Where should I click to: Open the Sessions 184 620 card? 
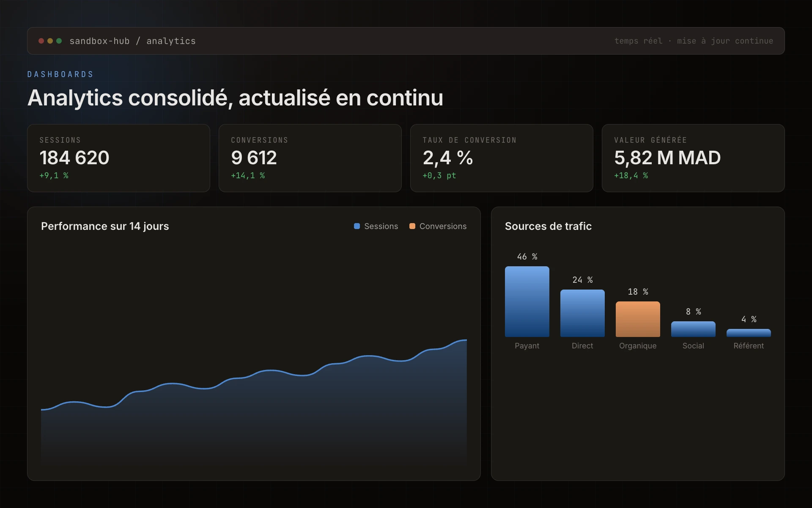pos(118,158)
